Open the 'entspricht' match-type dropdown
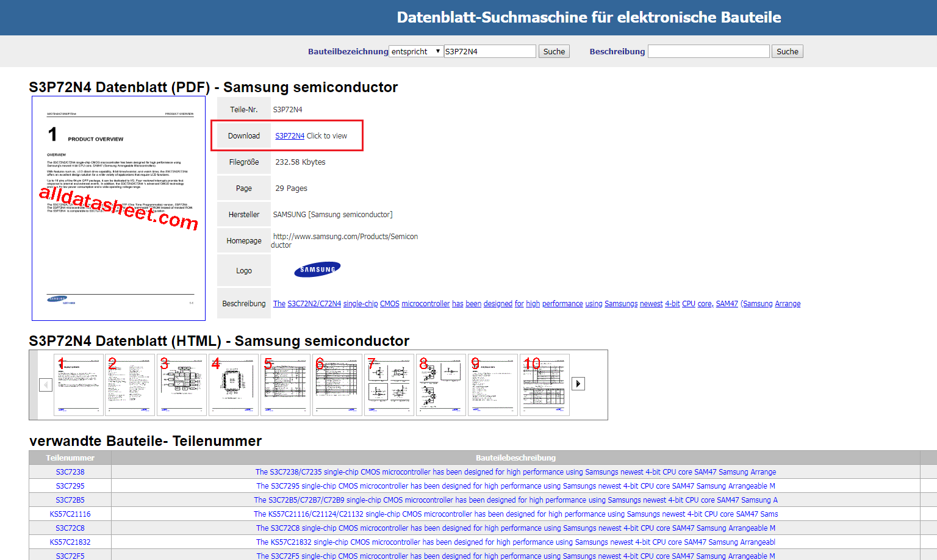The width and height of the screenshot is (937, 560). [x=416, y=51]
